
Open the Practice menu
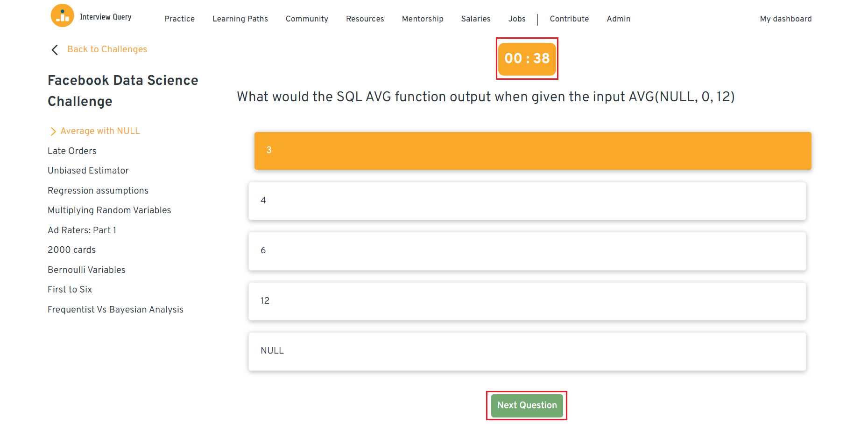pyautogui.click(x=179, y=19)
